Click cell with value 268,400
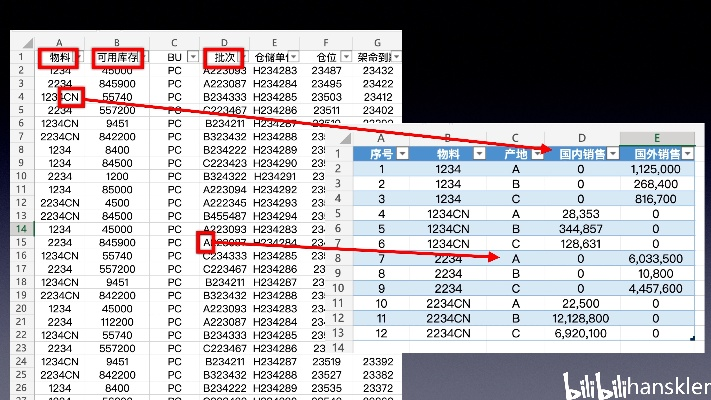The image size is (711, 400). pos(657,184)
